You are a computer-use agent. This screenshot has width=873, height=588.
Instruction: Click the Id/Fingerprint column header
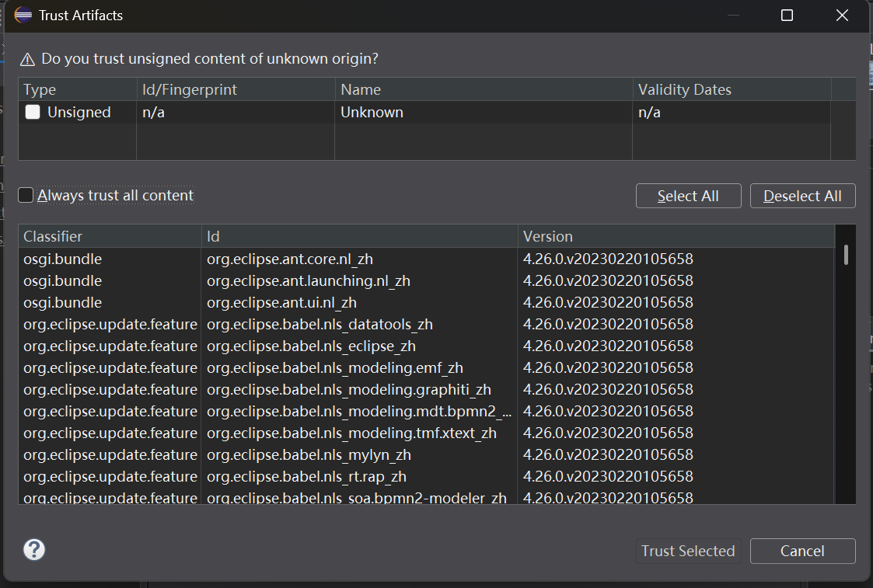point(236,89)
